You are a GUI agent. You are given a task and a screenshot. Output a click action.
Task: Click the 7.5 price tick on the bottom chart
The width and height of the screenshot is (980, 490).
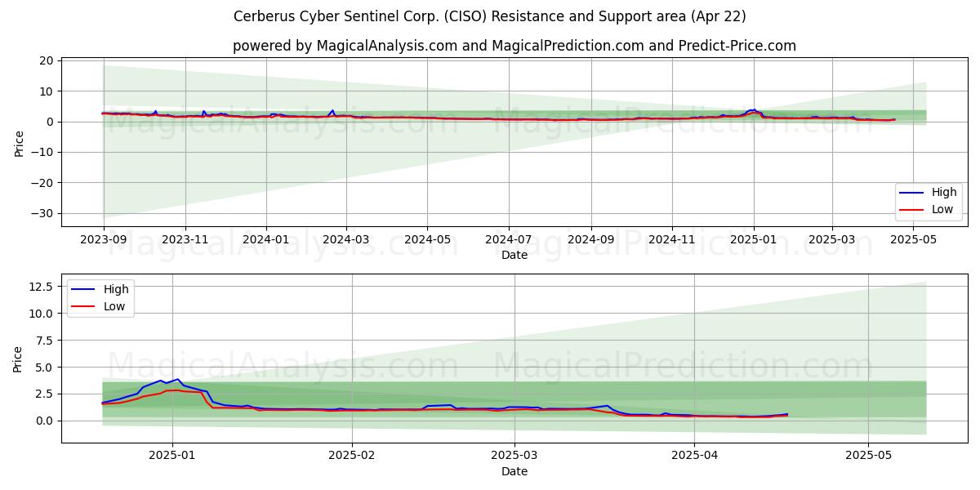pos(44,341)
